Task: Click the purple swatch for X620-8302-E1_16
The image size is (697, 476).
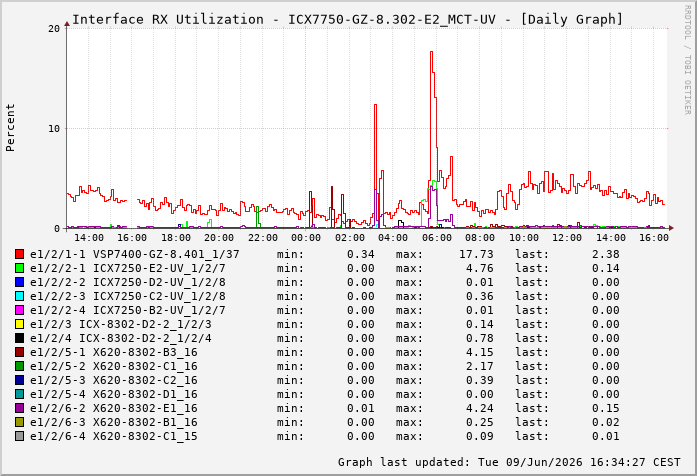Action: (19, 408)
